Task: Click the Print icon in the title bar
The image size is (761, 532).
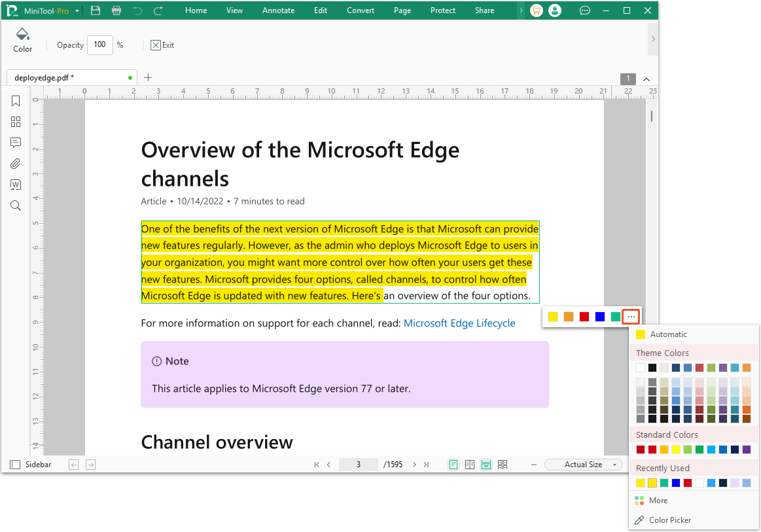Action: tap(116, 10)
